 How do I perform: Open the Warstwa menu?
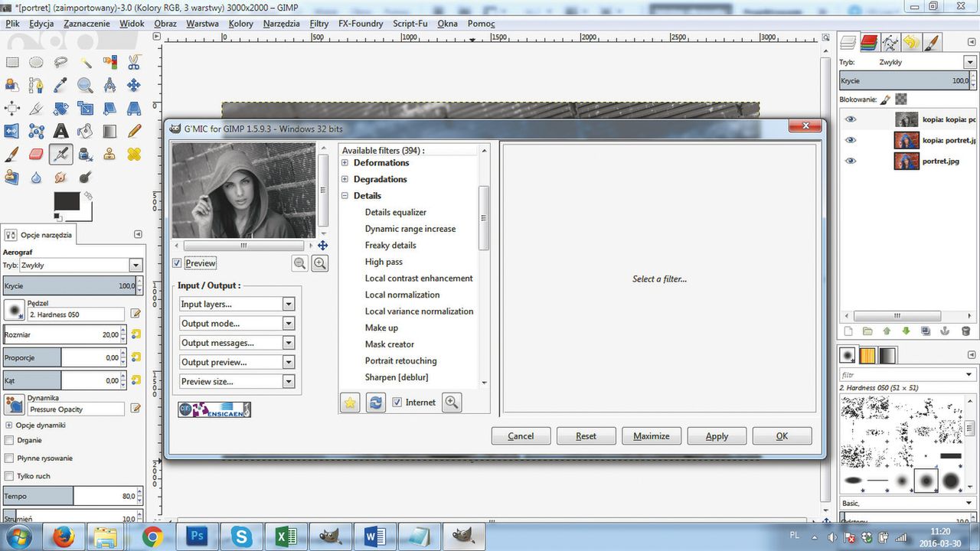pyautogui.click(x=202, y=24)
